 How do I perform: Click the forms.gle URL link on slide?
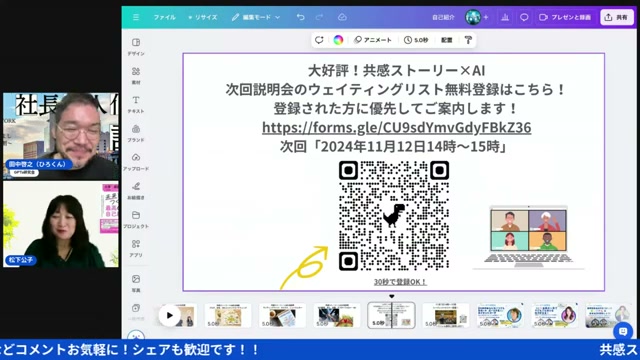396,127
